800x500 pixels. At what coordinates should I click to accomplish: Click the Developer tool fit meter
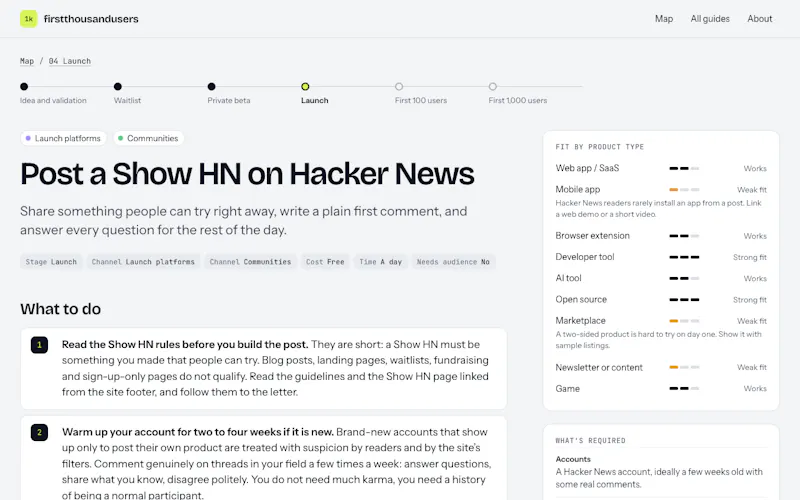684,257
